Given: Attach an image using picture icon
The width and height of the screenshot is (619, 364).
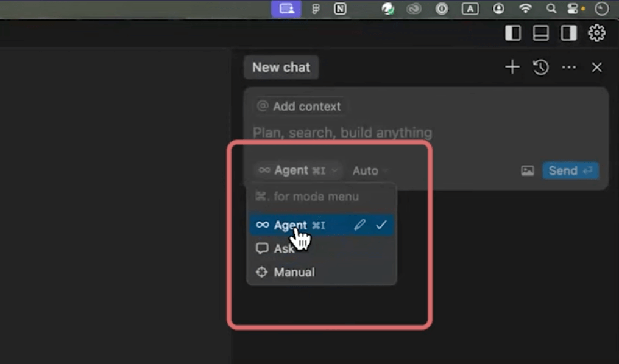Looking at the screenshot, I should point(528,171).
